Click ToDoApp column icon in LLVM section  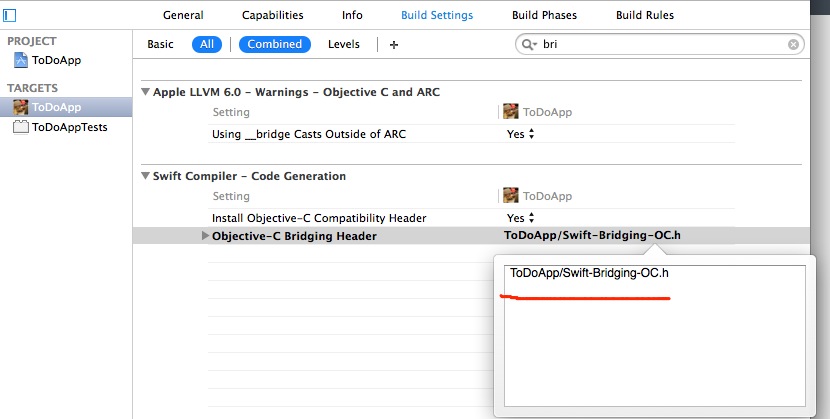tap(511, 112)
